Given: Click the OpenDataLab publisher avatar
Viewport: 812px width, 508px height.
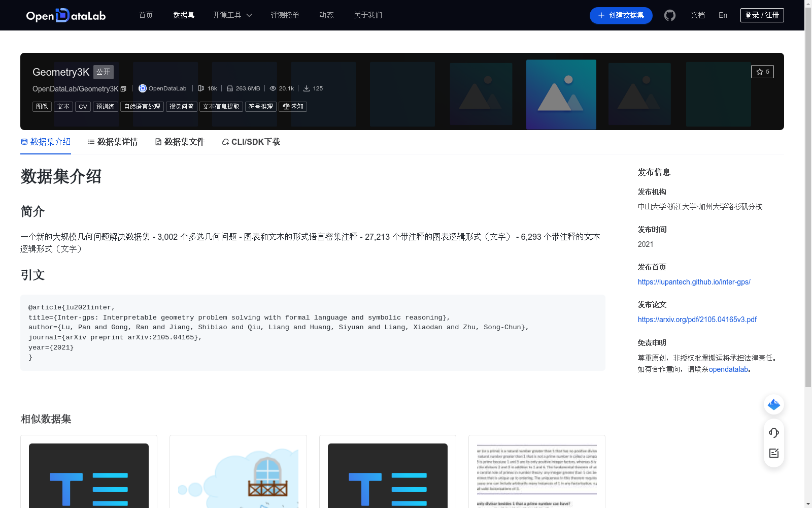Looking at the screenshot, I should pyautogui.click(x=143, y=88).
